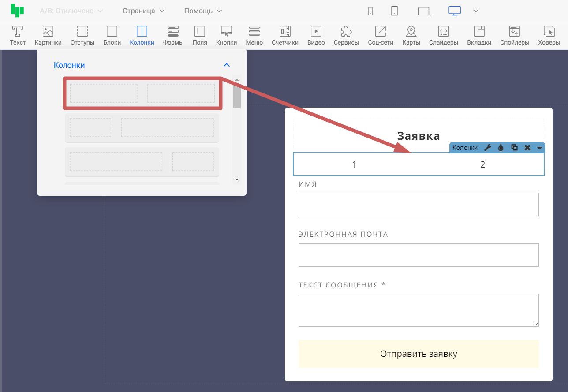The image size is (568, 392).
Task: Click into the Электронная почта input field
Action: [419, 255]
